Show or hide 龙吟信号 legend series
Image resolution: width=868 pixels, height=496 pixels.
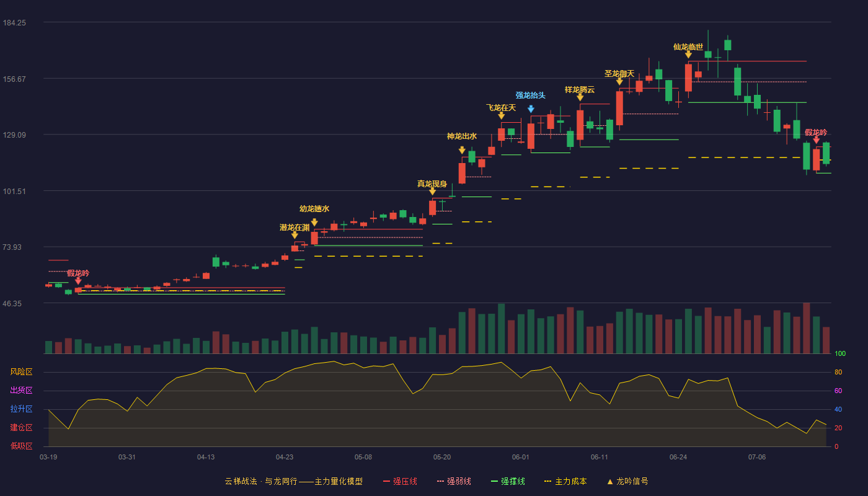pos(627,481)
